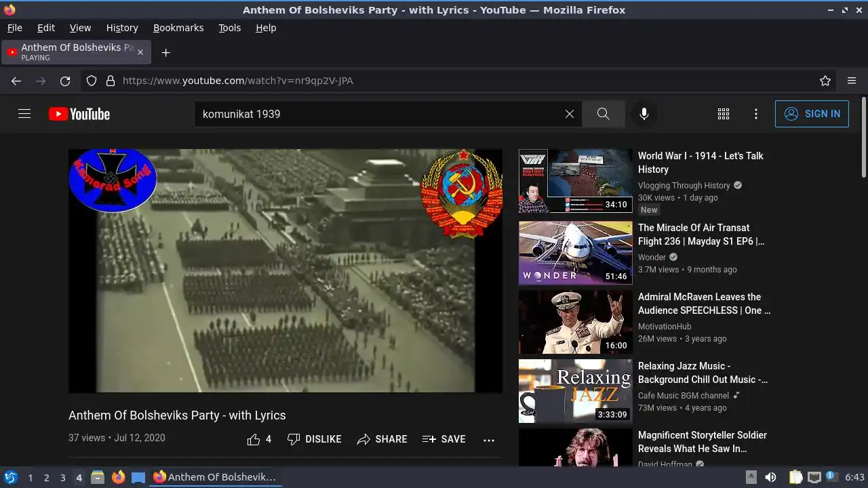Click the DISLIKE button
The image size is (868, 488).
point(314,439)
